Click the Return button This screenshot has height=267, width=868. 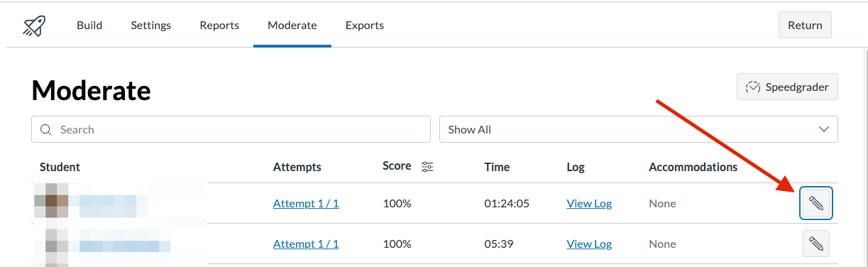point(805,25)
